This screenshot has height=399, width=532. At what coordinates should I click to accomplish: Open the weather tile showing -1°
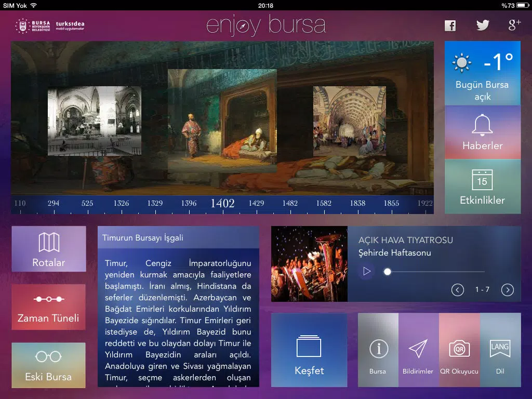point(483,73)
